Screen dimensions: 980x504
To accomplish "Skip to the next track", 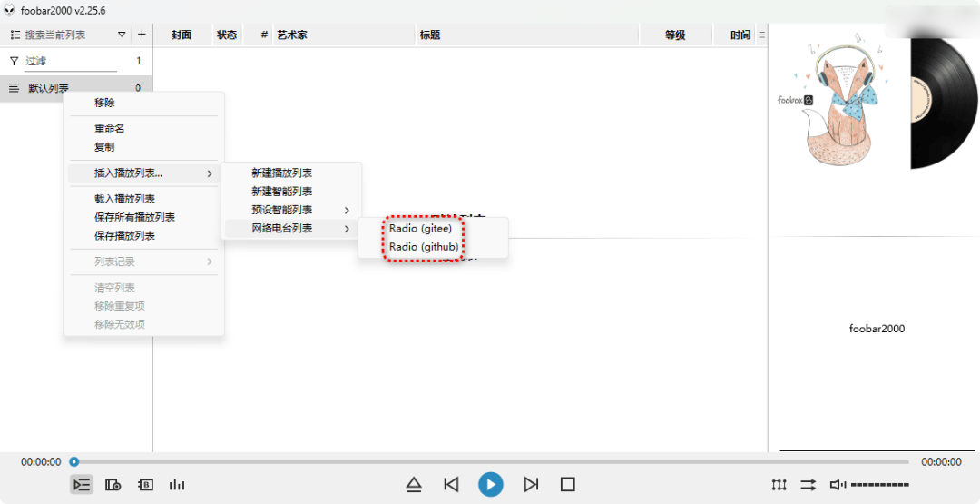I will click(531, 485).
